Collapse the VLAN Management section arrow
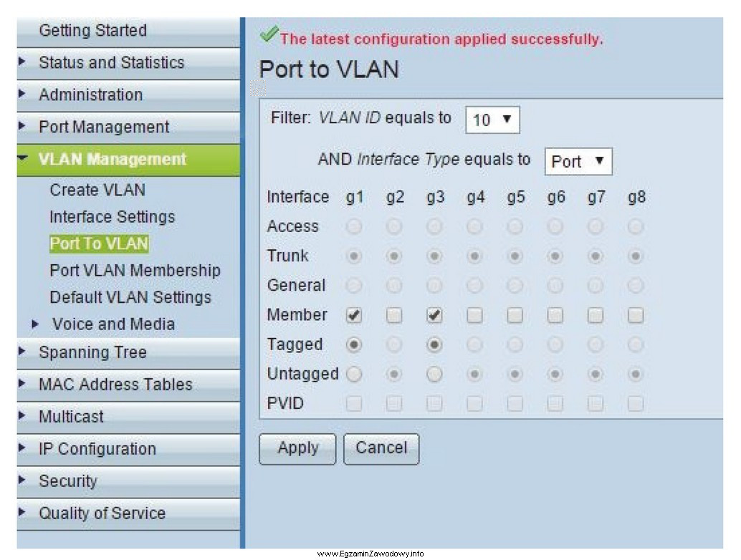The width and height of the screenshot is (741, 560). tap(24, 159)
